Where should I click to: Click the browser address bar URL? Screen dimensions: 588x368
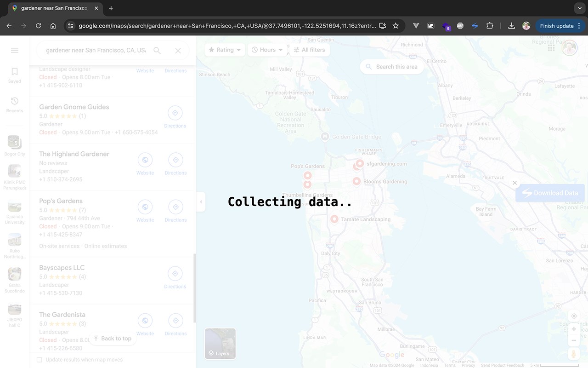coord(227,26)
